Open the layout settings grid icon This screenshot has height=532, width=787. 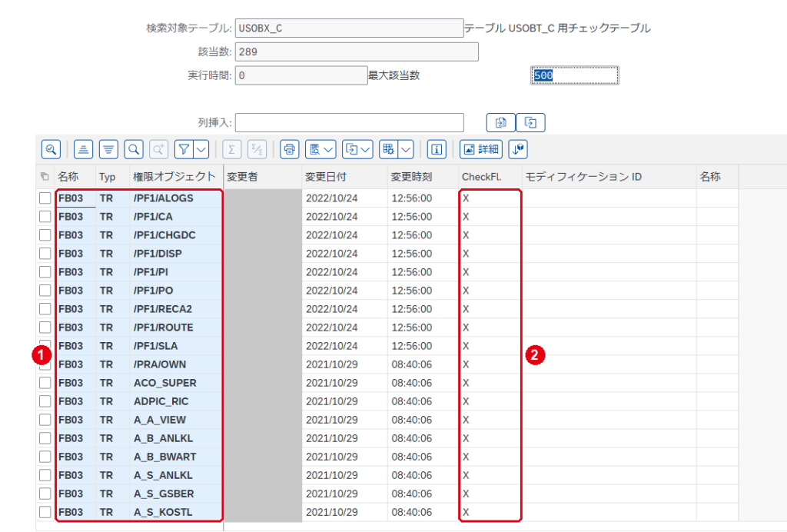[388, 149]
